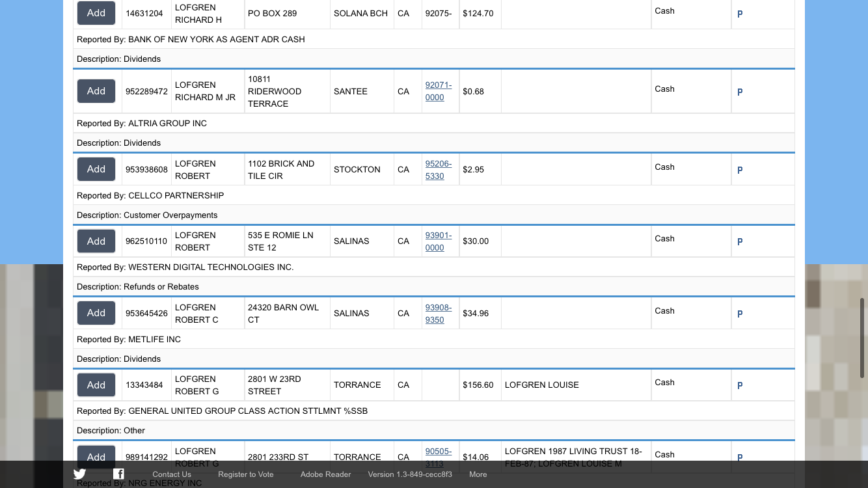Viewport: 868px width, 488px height.
Task: Expand the More footer menu
Action: (x=478, y=474)
